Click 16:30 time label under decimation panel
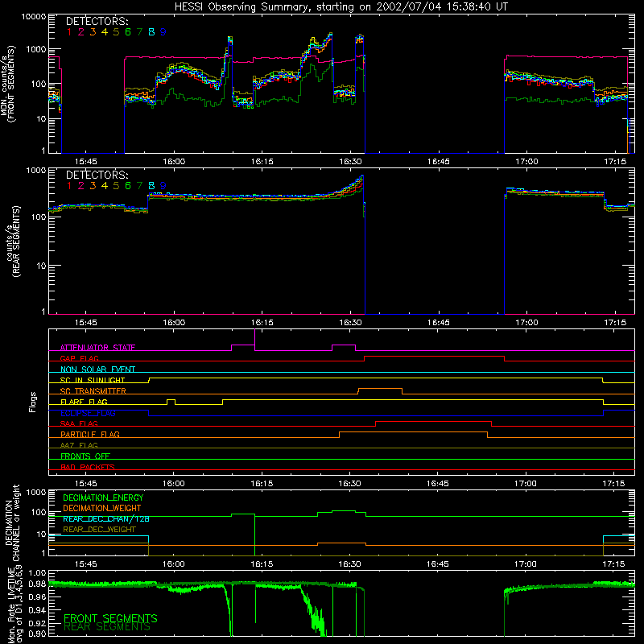 pos(349,564)
